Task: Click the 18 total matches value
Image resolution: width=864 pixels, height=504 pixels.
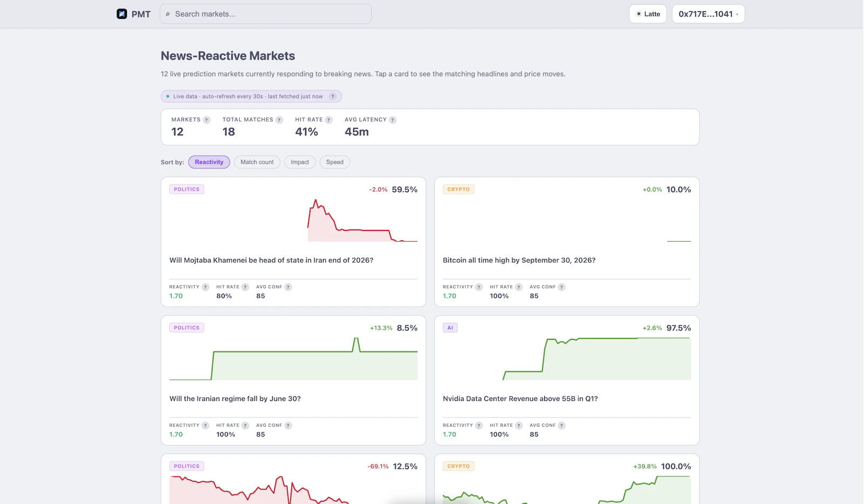Action: tap(229, 132)
